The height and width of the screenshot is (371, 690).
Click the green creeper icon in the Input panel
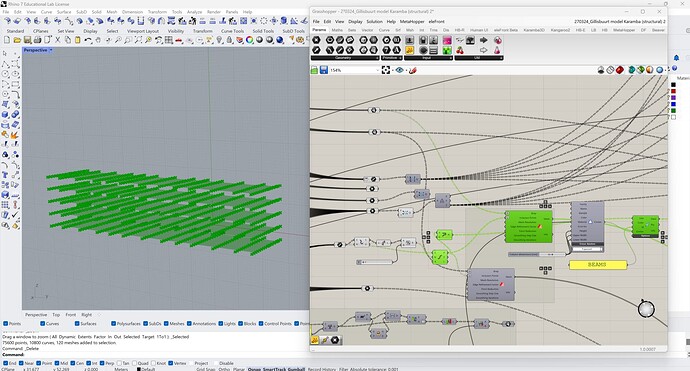click(447, 50)
